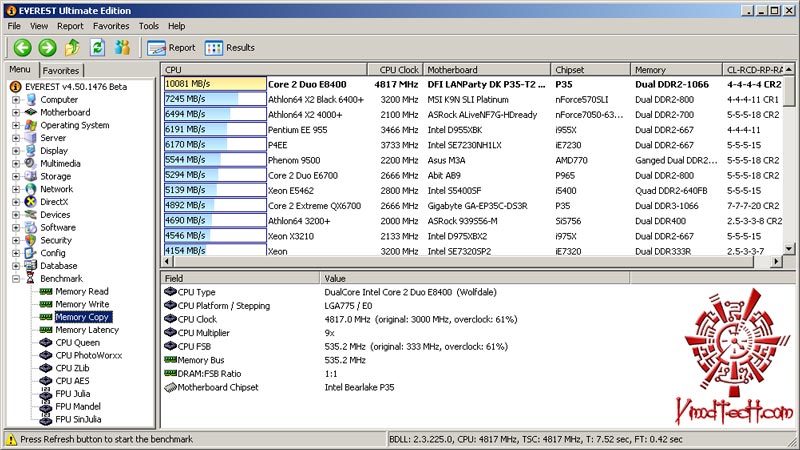Select the 7245 MB/s result bar
Screen dimensions: 800x450
click(215, 99)
